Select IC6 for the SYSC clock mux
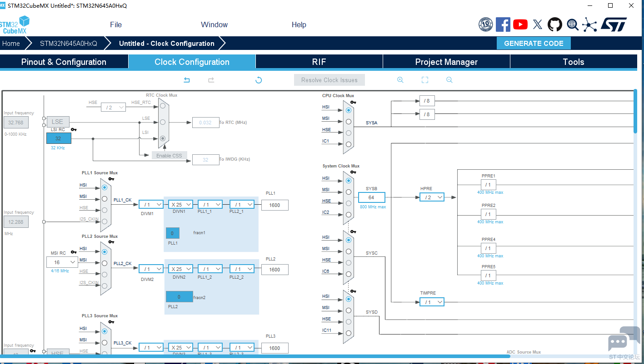The image size is (644, 364). (349, 274)
